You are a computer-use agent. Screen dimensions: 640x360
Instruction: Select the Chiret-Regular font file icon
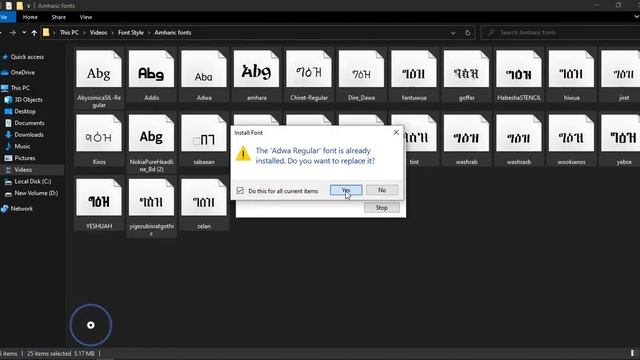pos(309,69)
